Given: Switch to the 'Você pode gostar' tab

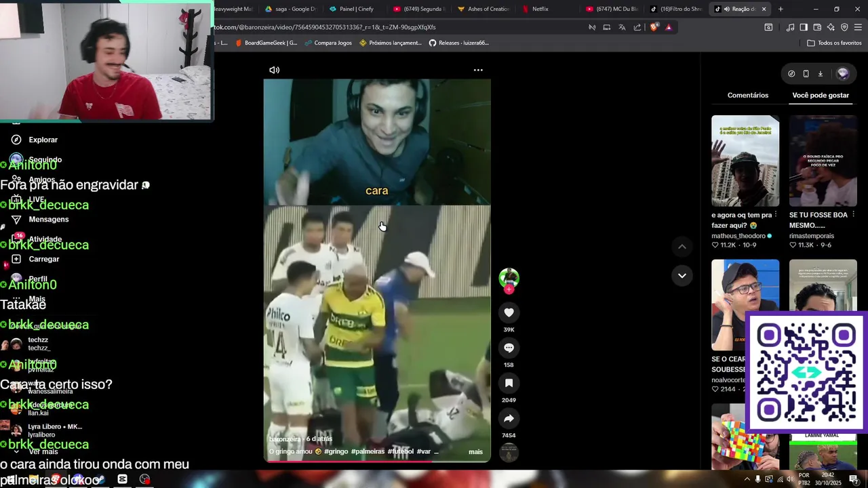Looking at the screenshot, I should click(x=821, y=96).
